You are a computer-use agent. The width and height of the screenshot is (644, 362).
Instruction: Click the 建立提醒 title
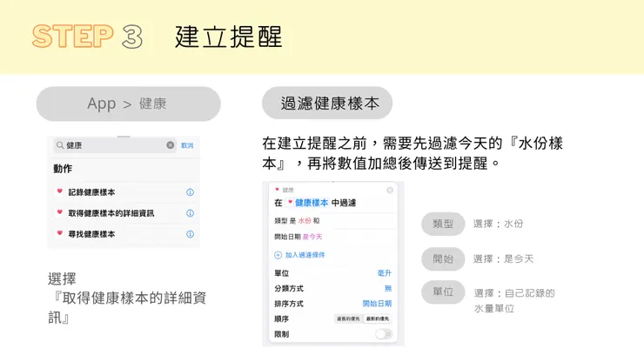(229, 37)
